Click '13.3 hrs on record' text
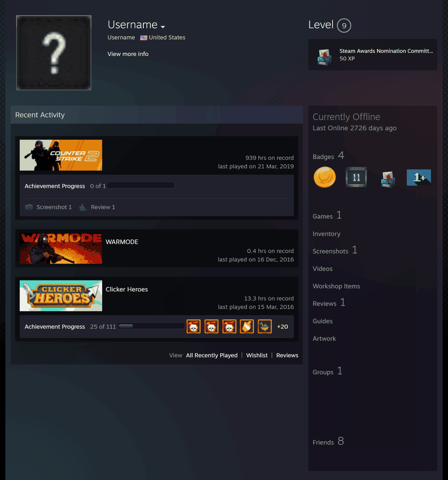Viewport: 448px width, 480px height. (269, 298)
